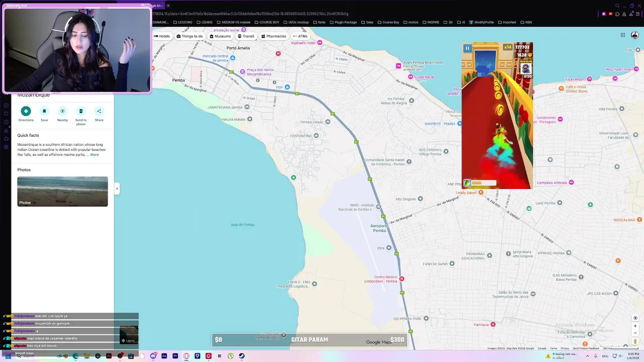
Task: Open browser tab search magnifier
Action: (617, 6)
